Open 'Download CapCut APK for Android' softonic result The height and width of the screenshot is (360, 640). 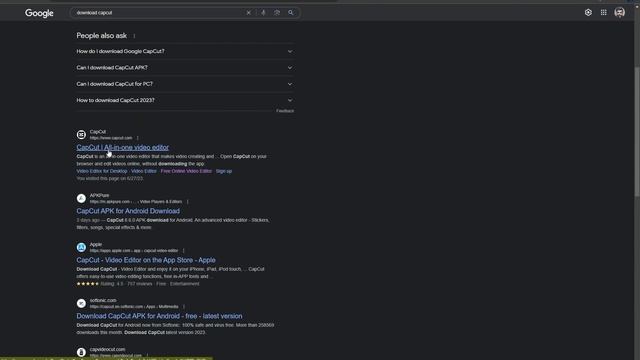point(159,316)
